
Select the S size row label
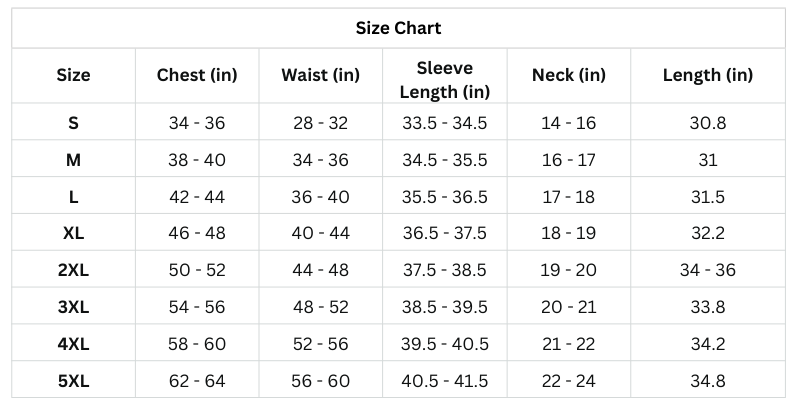(73, 124)
